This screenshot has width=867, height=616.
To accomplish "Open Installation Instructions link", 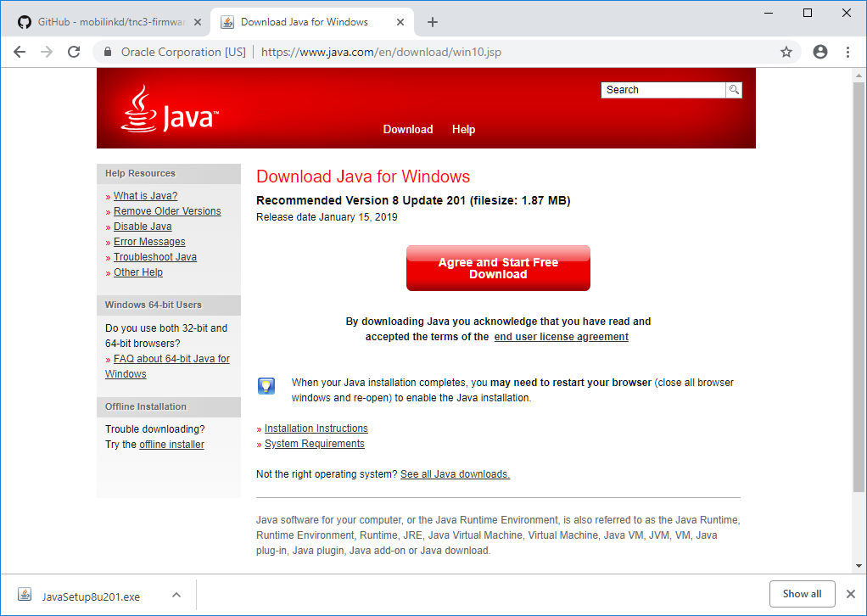I will pyautogui.click(x=316, y=428).
